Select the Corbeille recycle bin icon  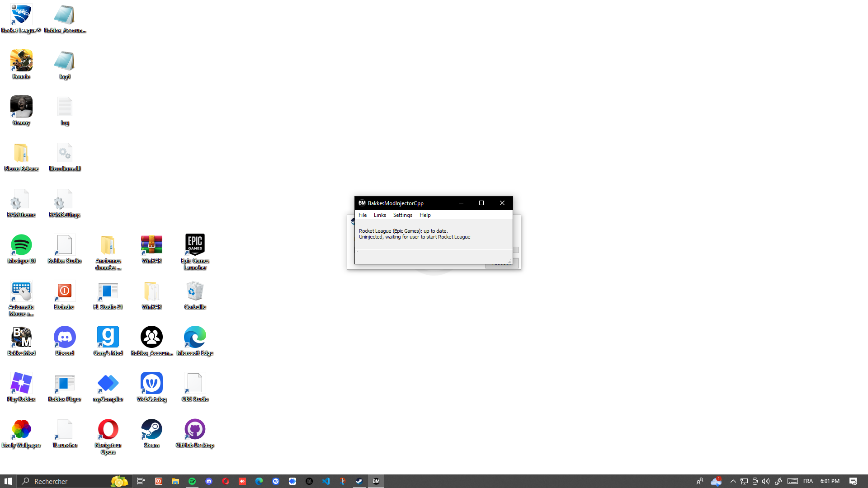[195, 291]
